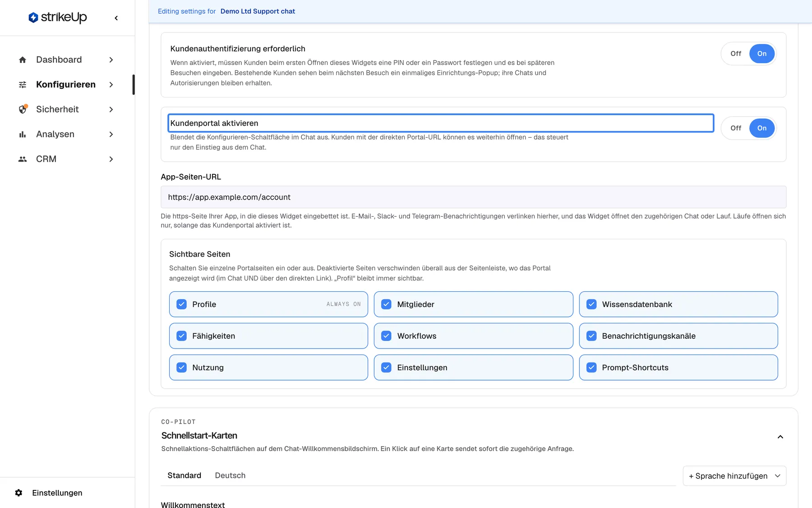The image size is (812, 508).
Task: Open Einstellungen at the sidebar bottom
Action: [57, 493]
